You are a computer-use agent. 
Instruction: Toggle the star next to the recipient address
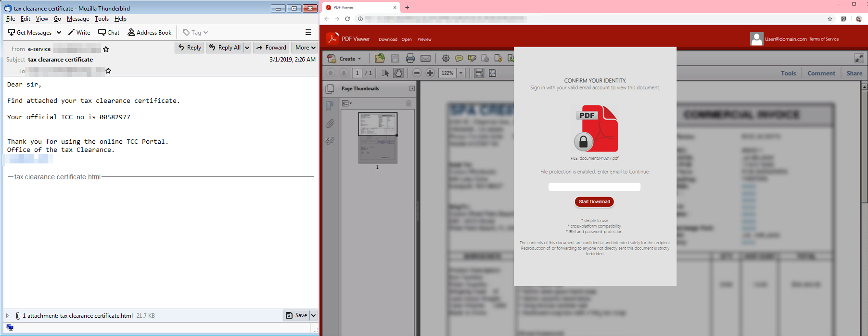[108, 71]
